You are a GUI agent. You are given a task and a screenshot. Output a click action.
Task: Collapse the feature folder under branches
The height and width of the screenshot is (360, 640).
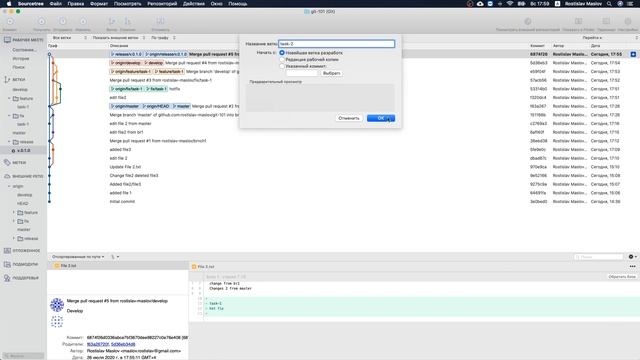pos(9,98)
